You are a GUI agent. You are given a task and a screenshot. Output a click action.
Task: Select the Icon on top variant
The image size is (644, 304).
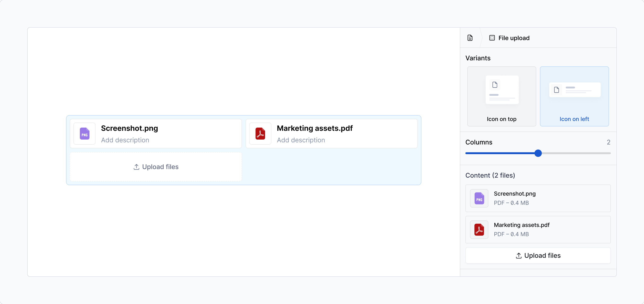(x=502, y=96)
